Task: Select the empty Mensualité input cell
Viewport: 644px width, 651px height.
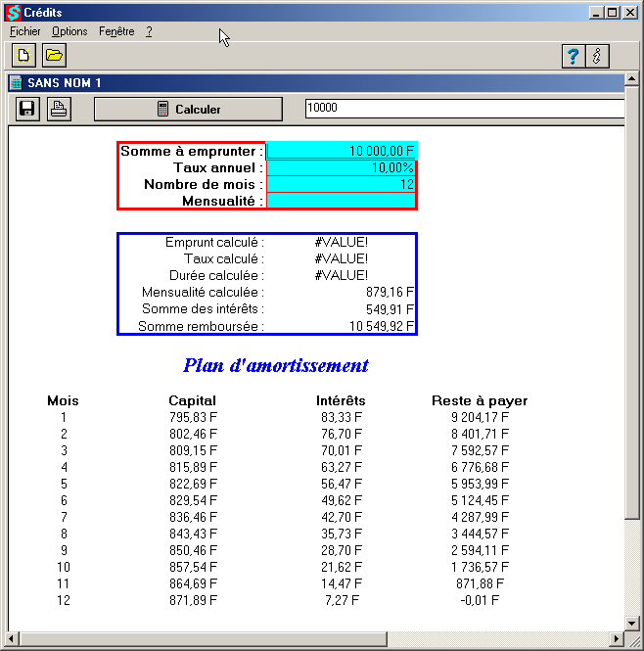Action: click(x=342, y=201)
